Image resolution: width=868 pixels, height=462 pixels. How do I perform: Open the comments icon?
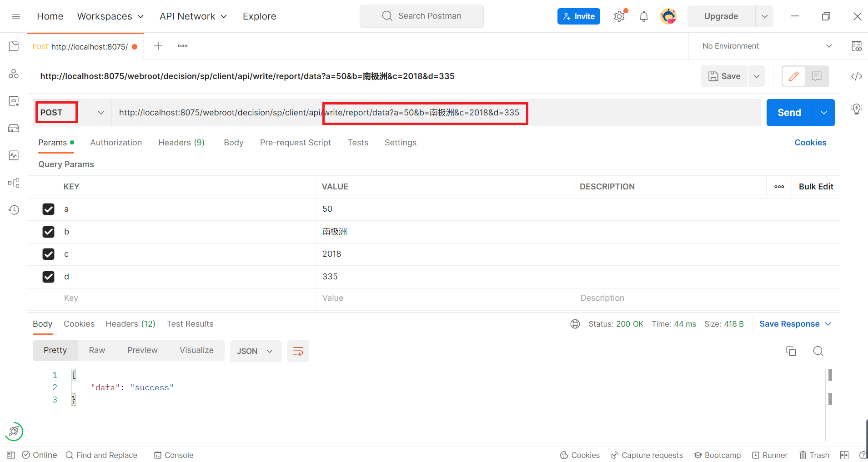pyautogui.click(x=817, y=76)
